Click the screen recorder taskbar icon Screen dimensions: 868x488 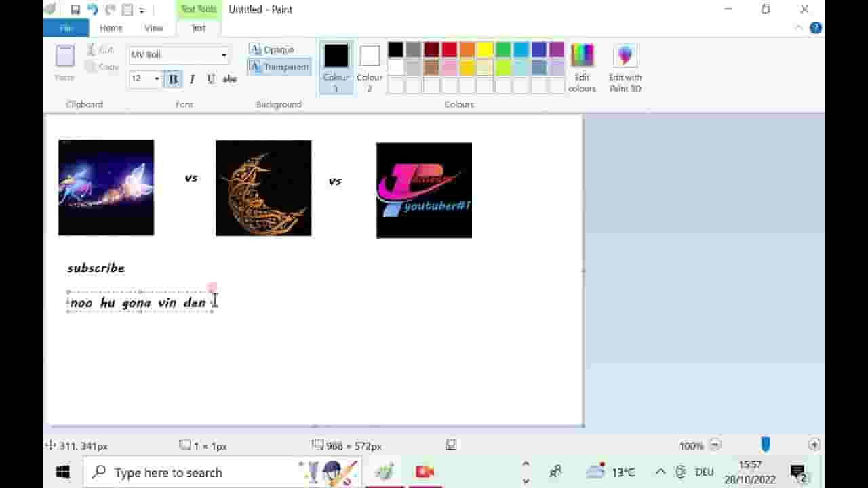point(425,472)
